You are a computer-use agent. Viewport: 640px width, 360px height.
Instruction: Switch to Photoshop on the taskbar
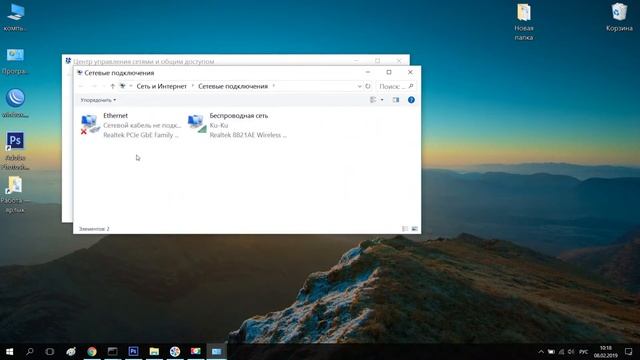[x=133, y=351]
